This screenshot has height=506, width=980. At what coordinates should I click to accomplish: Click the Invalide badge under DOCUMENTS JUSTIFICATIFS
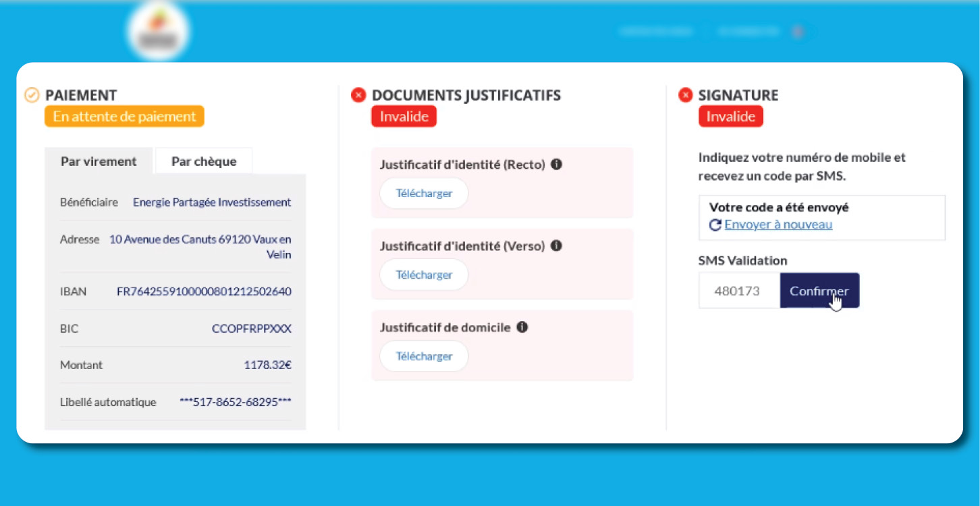point(404,115)
